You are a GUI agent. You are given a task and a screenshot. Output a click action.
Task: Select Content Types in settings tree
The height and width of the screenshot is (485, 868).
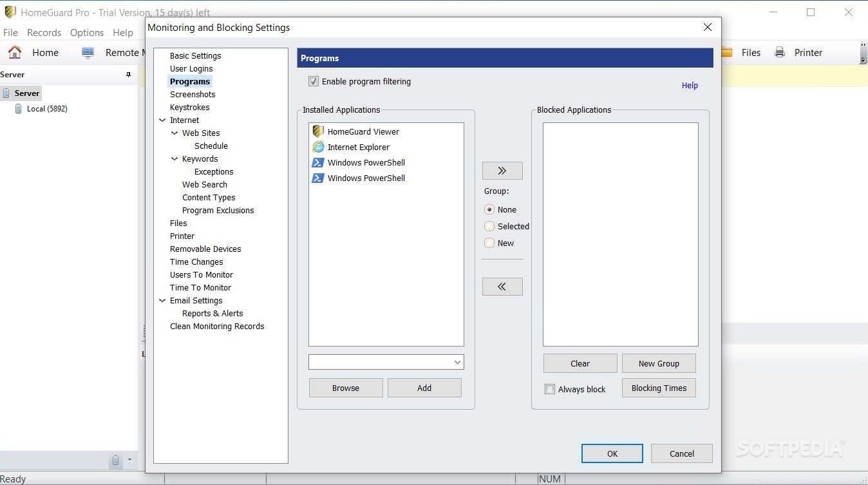(209, 197)
